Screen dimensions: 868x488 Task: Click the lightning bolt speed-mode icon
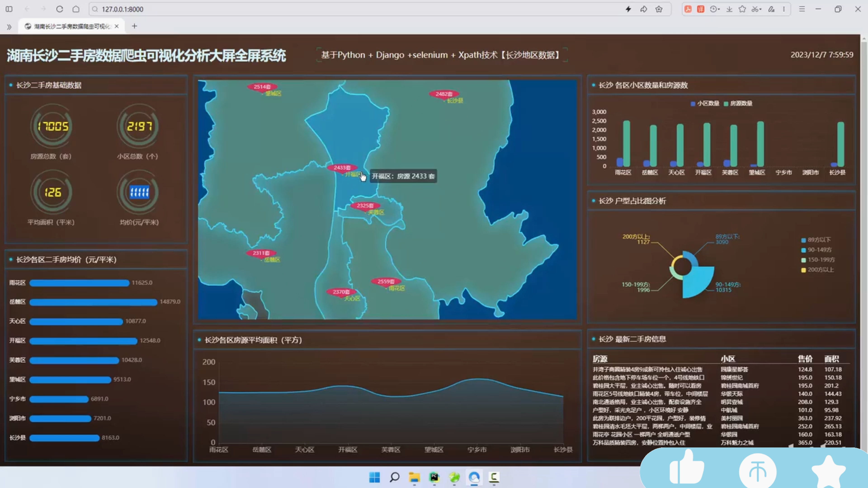tap(628, 9)
